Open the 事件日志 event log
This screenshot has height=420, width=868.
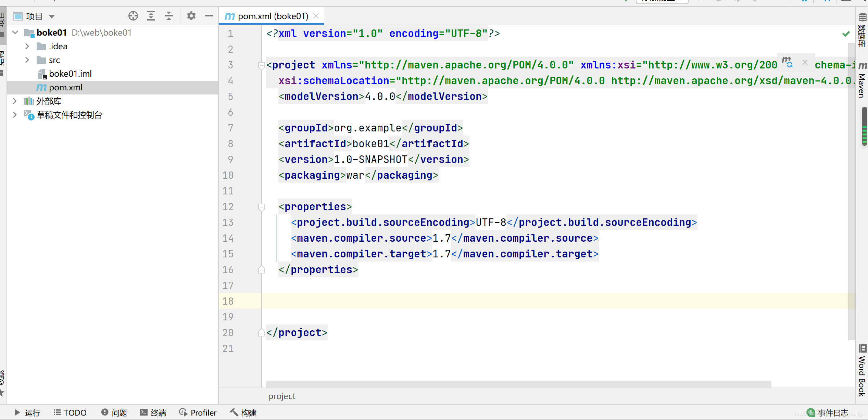[x=832, y=412]
